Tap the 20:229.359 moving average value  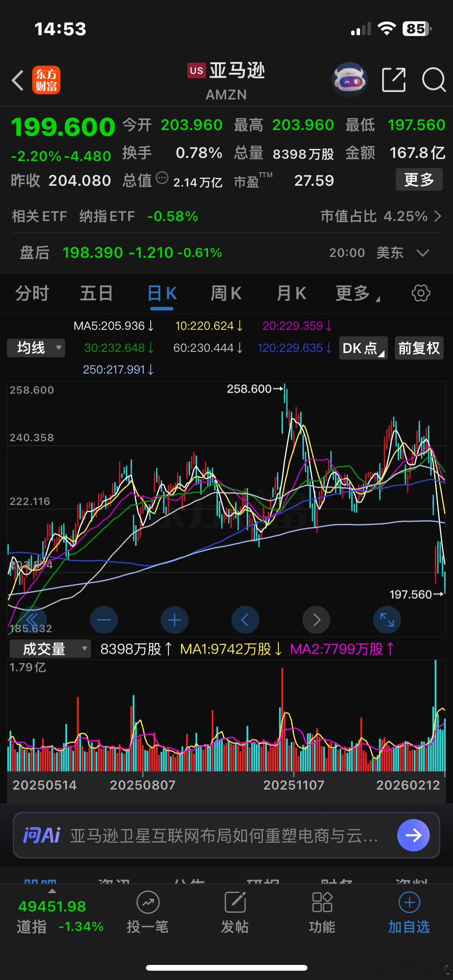tap(297, 326)
